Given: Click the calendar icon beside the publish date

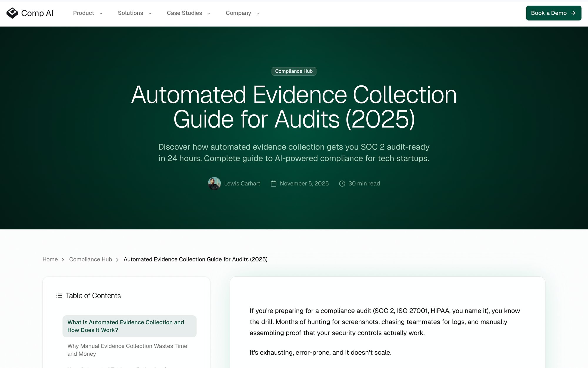Looking at the screenshot, I should (273, 183).
